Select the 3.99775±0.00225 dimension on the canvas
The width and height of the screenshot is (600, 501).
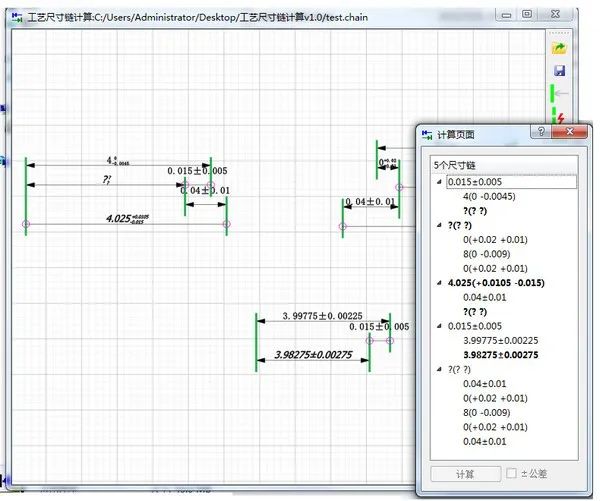click(322, 316)
